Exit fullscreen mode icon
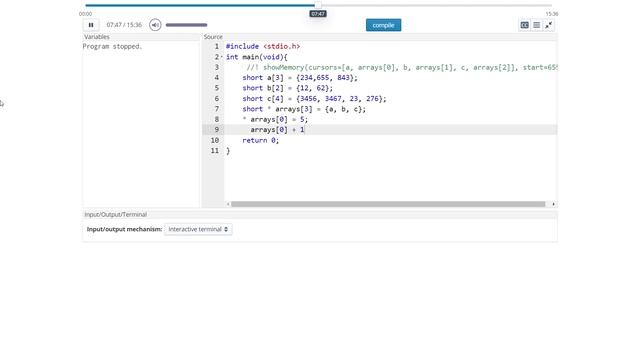The height and width of the screenshot is (360, 640). point(549,25)
